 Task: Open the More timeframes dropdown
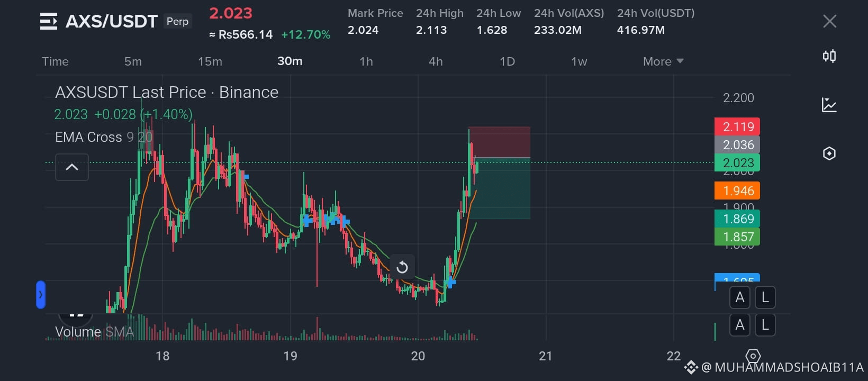coord(663,61)
